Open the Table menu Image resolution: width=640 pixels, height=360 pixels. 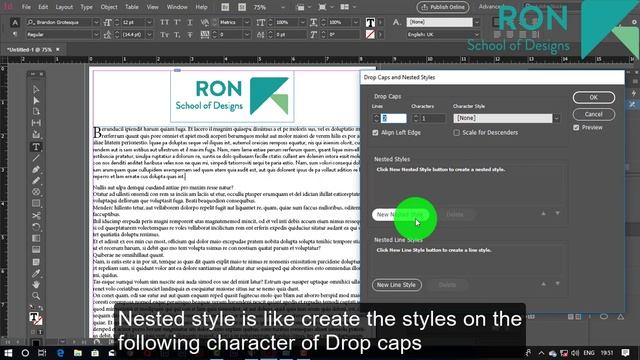[x=132, y=7]
